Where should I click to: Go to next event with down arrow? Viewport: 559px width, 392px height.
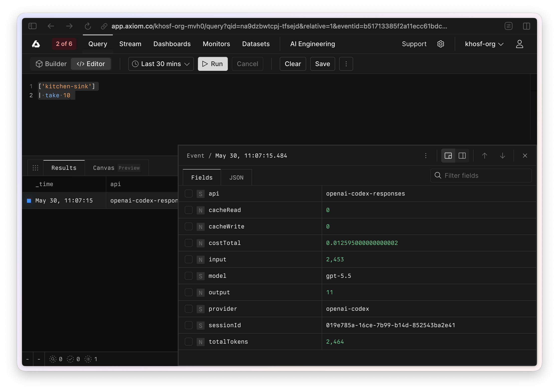coord(503,156)
